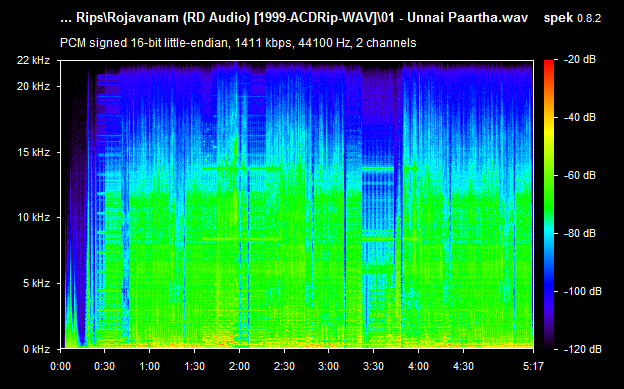This screenshot has height=389, width=624.
Task: Click the PCM signed 16-bit codec info line
Action: 238,43
